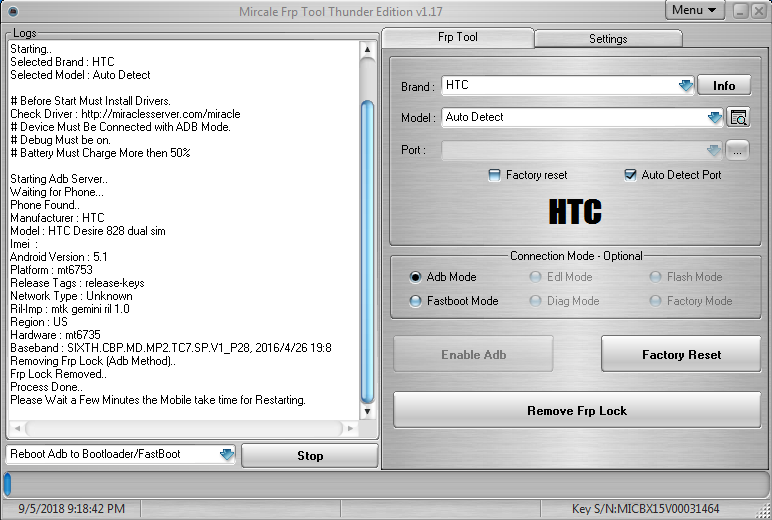Click the log line 'Hardware : mt6735'
This screenshot has width=772, height=520.
pyautogui.click(x=55, y=335)
